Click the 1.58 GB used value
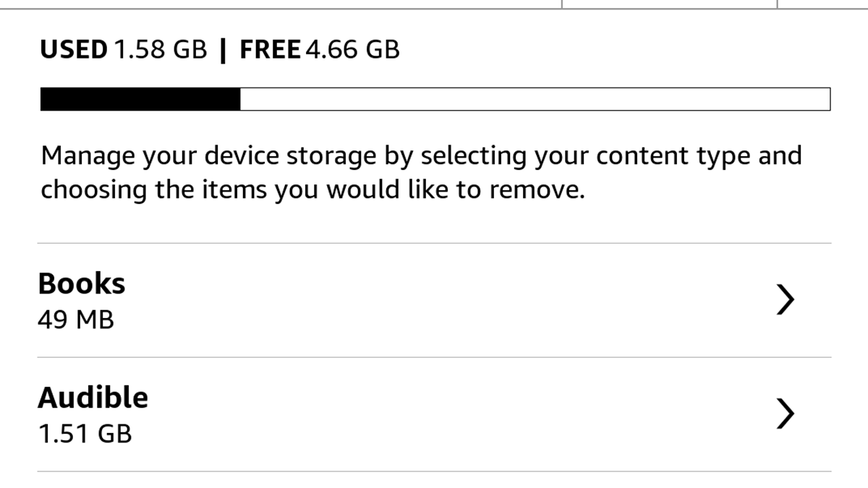The image size is (868, 488). point(161,50)
